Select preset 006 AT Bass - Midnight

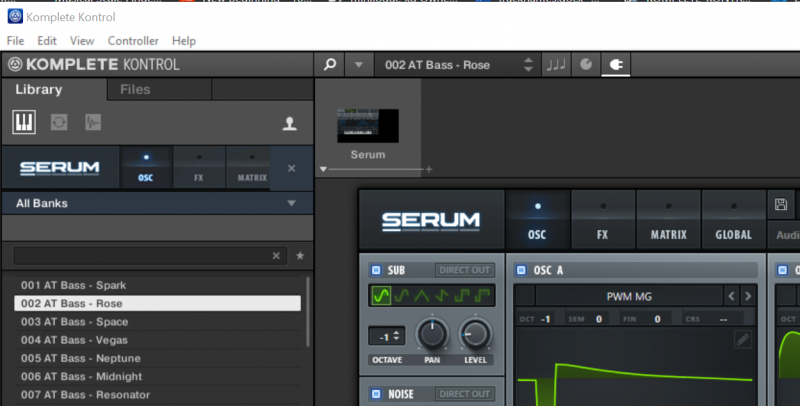coord(157,376)
